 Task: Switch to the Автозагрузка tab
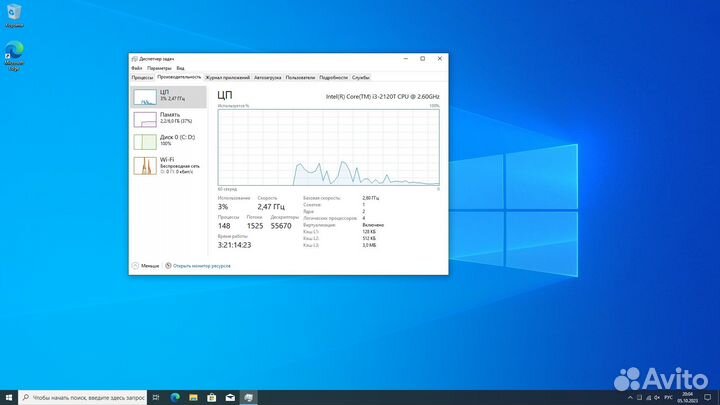point(267,78)
